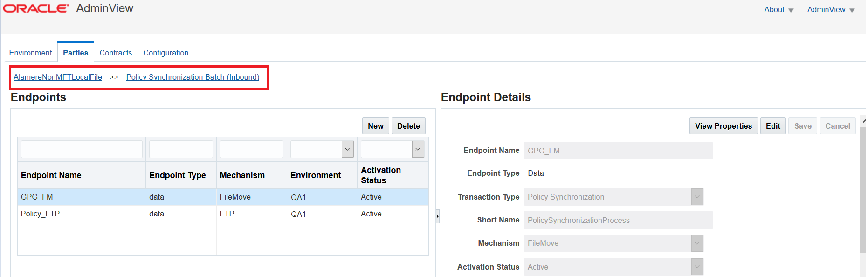Open the AdminView user menu
Screen dimensions: 868x277
point(831,10)
